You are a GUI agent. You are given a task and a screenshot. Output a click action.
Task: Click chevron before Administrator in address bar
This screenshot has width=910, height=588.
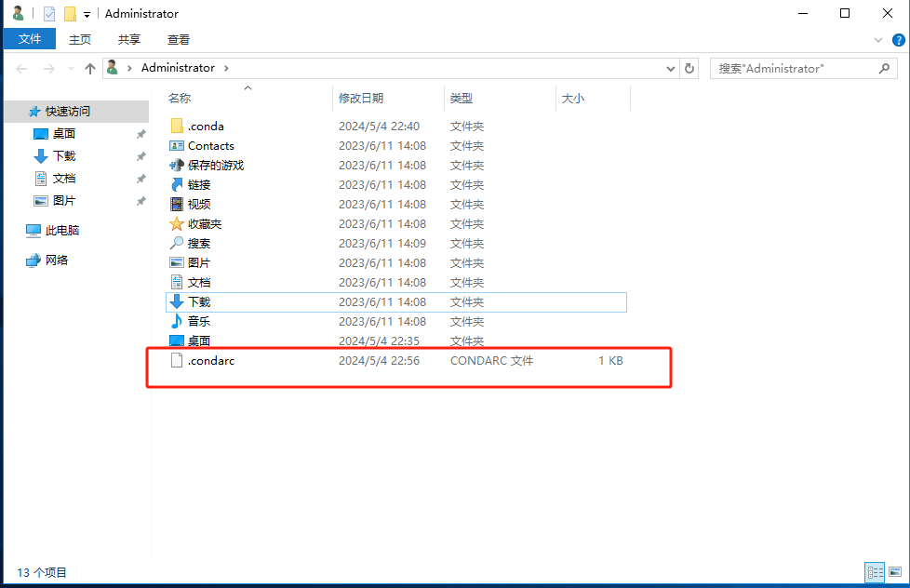click(x=129, y=69)
